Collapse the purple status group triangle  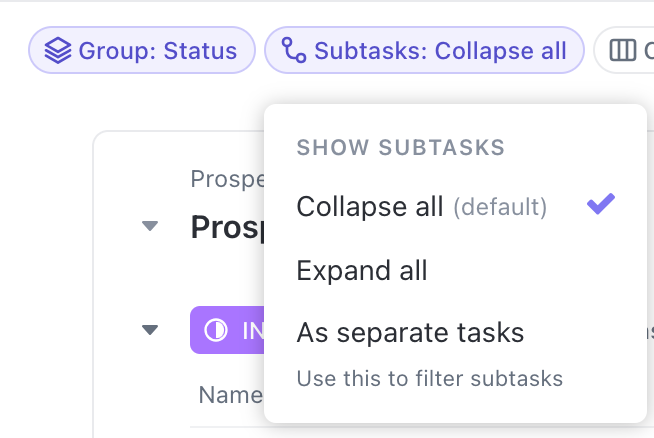[x=150, y=329]
